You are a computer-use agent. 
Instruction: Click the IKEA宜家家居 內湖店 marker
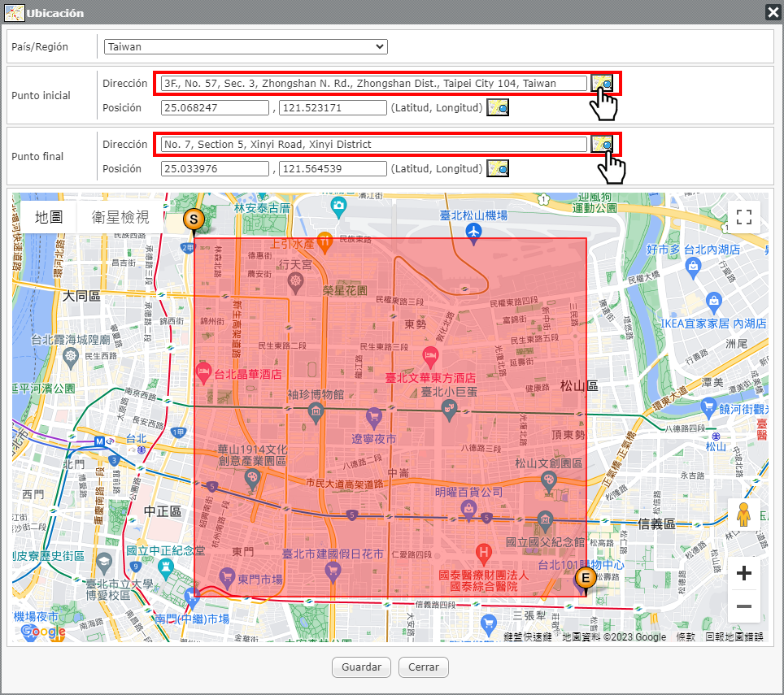[x=713, y=301]
